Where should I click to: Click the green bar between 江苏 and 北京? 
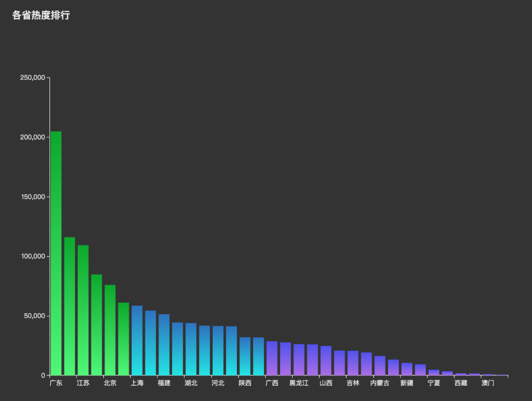tap(97, 325)
